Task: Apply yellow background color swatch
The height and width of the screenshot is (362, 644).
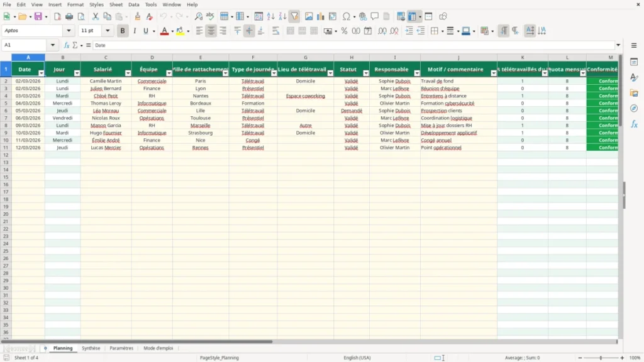Action: [180, 31]
